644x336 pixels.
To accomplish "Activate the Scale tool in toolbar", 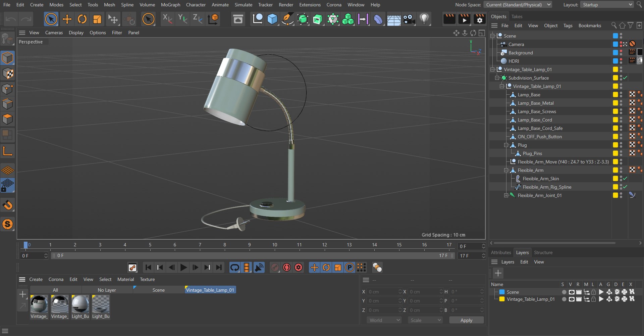I will point(97,19).
